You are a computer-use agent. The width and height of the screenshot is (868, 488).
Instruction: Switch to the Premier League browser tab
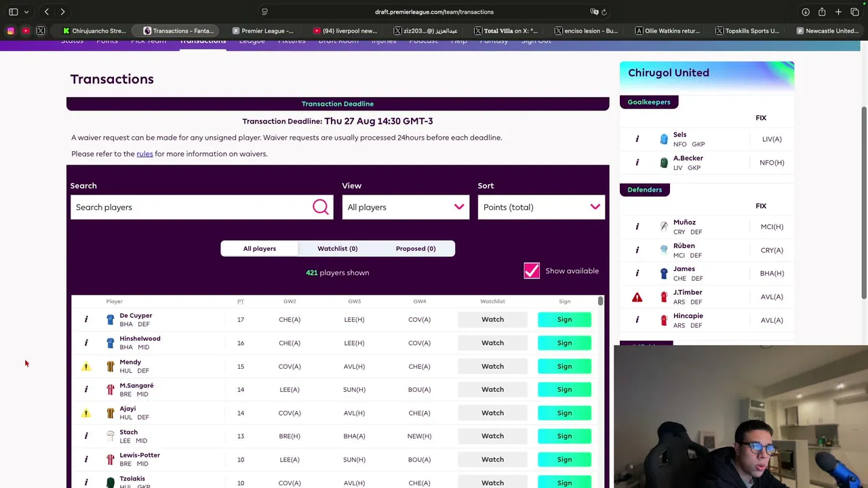click(263, 30)
